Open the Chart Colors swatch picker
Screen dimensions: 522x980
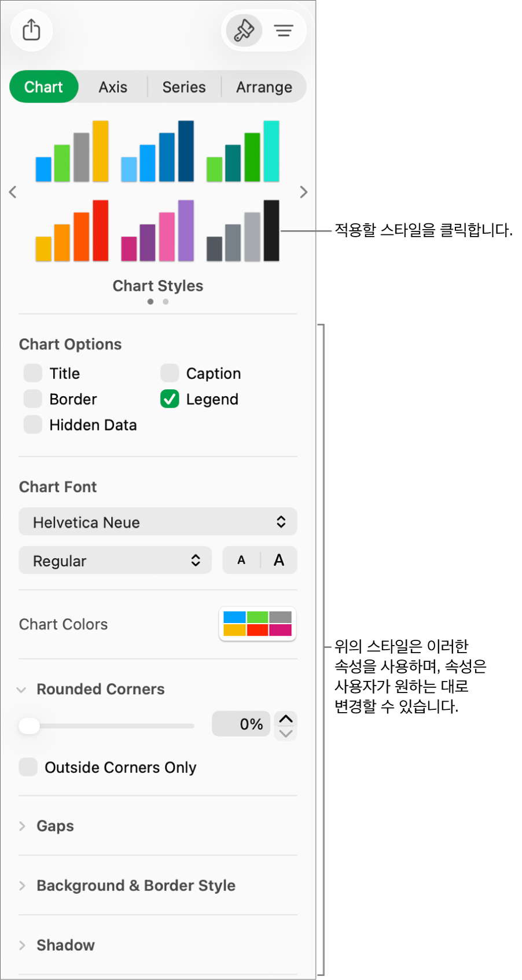(258, 624)
